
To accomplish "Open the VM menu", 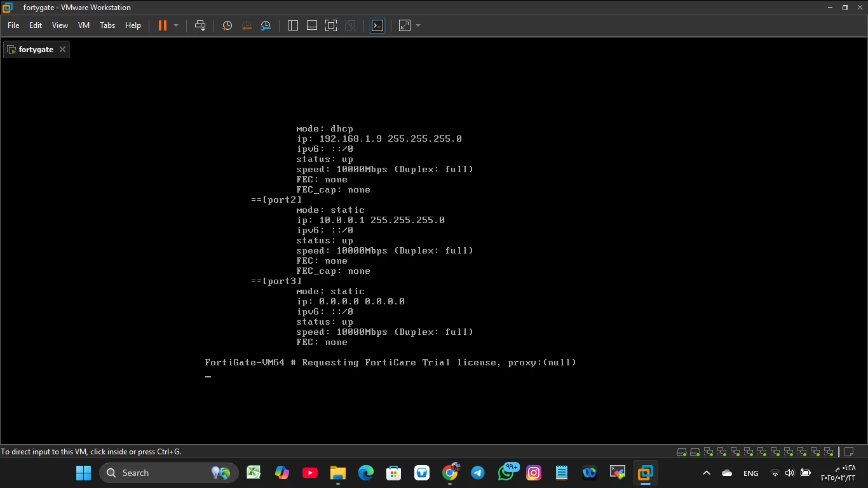I will [x=84, y=25].
